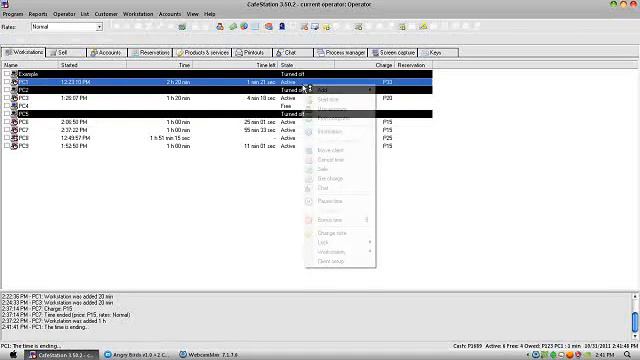Image resolution: width=640 pixels, height=360 pixels.
Task: Click the Information icon in context menu
Action: [309, 132]
